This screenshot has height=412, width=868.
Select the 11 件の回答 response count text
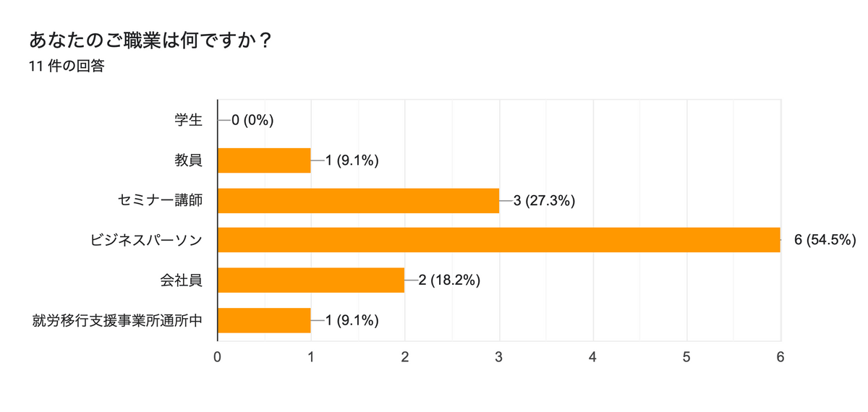coord(67,66)
